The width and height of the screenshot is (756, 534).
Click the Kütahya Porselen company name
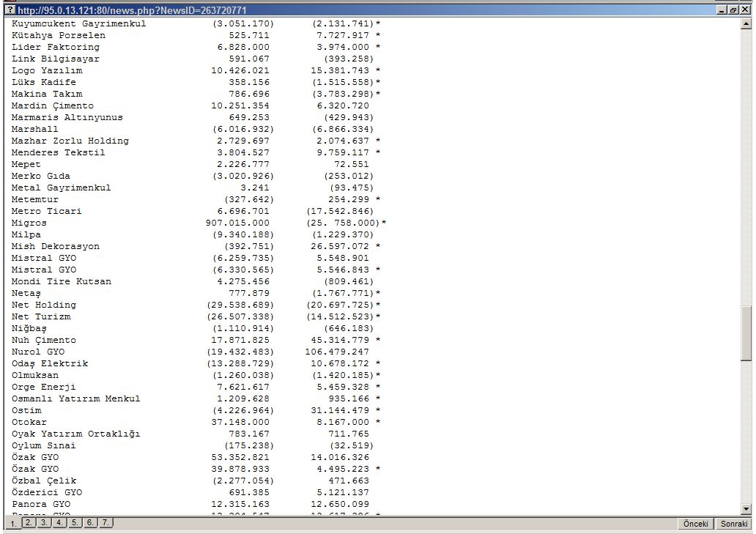tap(59, 35)
